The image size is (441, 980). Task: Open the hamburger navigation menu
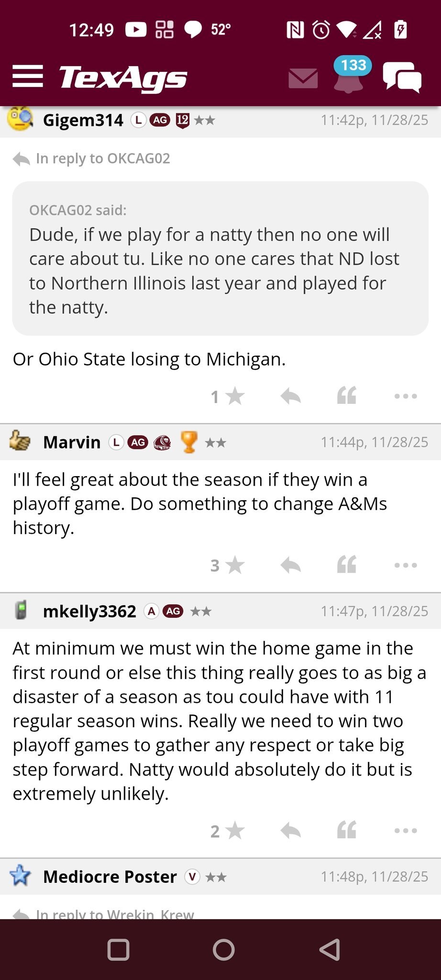coord(28,77)
